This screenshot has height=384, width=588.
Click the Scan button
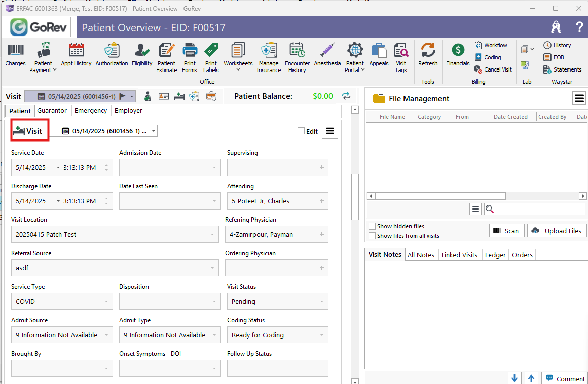pos(506,231)
